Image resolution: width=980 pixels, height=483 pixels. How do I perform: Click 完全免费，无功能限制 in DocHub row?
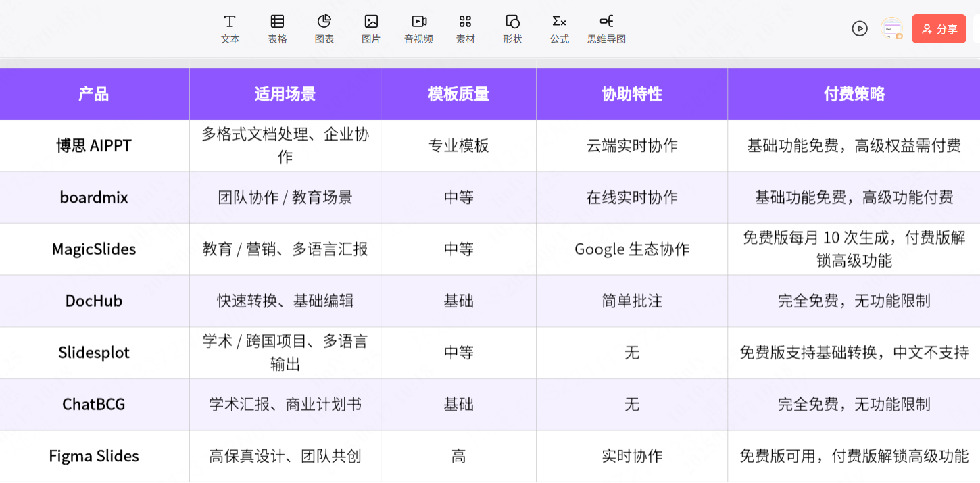click(x=854, y=301)
